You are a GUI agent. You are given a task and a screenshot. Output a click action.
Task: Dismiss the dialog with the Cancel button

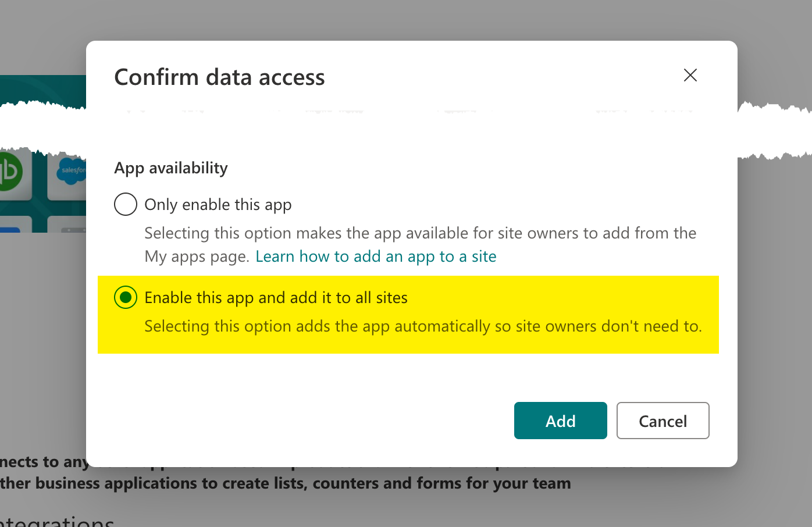[663, 421]
